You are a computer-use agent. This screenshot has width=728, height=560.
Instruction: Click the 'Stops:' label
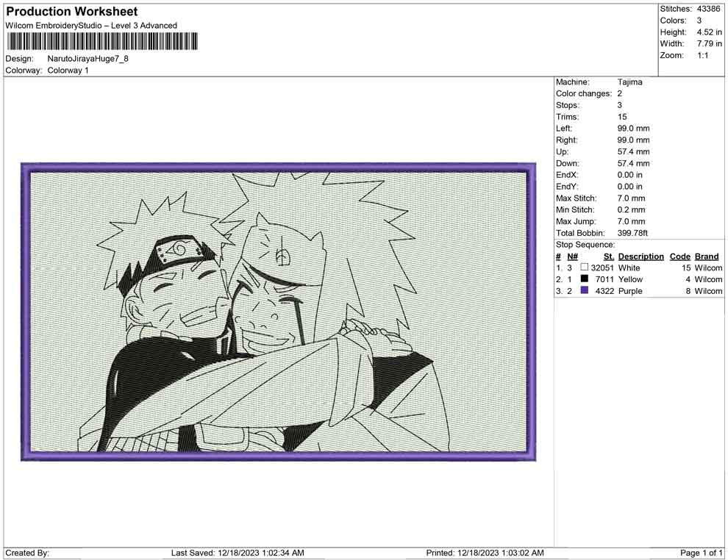568,105
